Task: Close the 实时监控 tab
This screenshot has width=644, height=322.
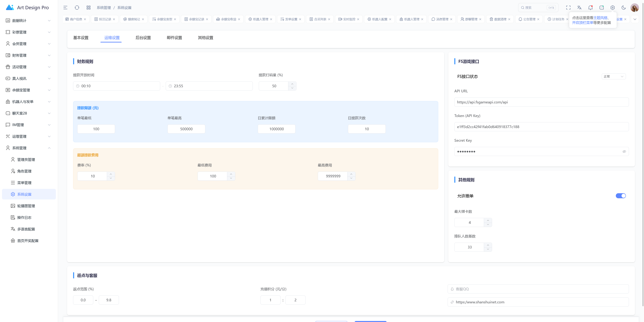Action: (x=358, y=19)
